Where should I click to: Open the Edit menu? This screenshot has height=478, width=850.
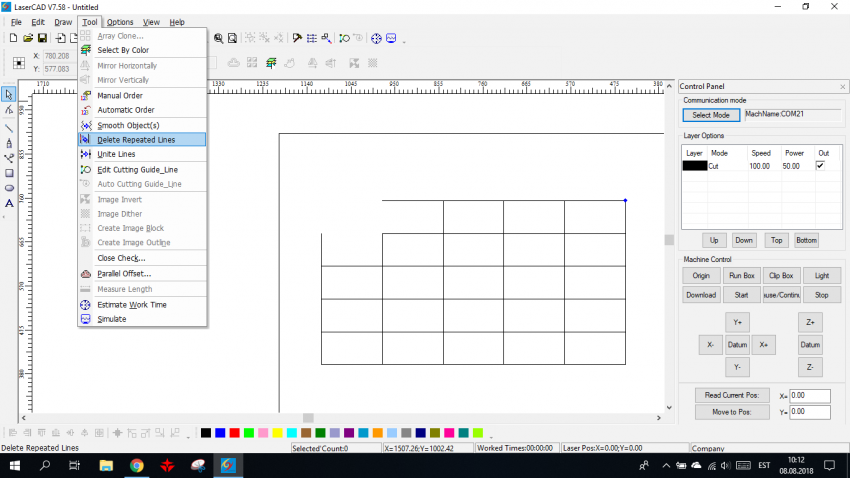click(38, 22)
